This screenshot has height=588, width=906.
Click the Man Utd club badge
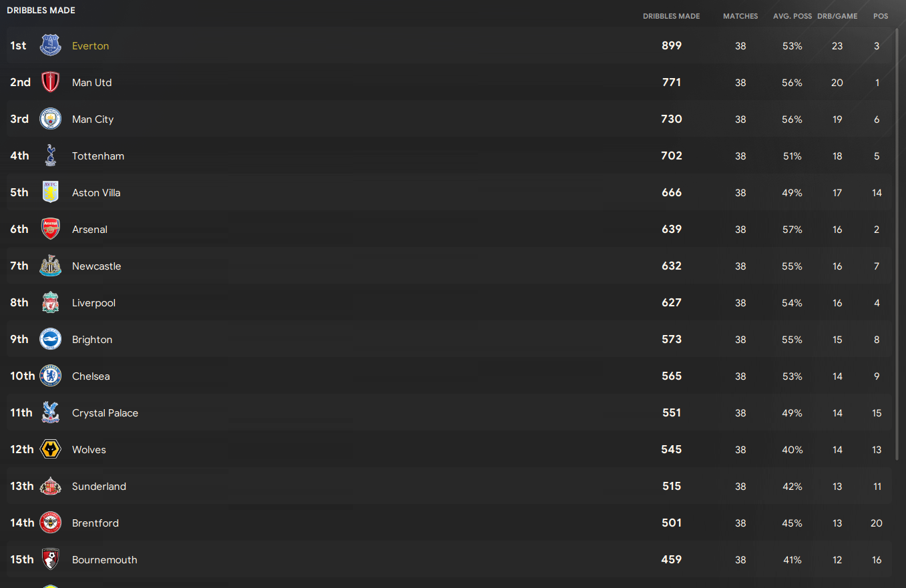pyautogui.click(x=51, y=82)
